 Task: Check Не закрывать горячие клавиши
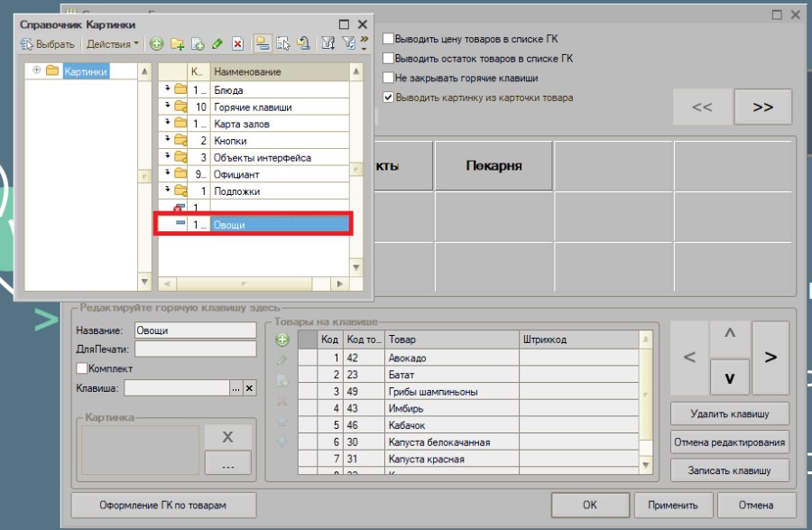pos(388,78)
